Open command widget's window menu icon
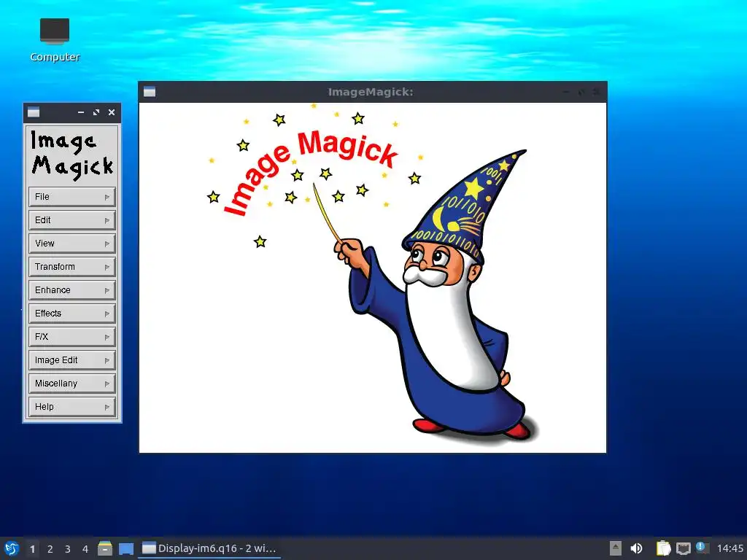This screenshot has width=747, height=560. (34, 112)
